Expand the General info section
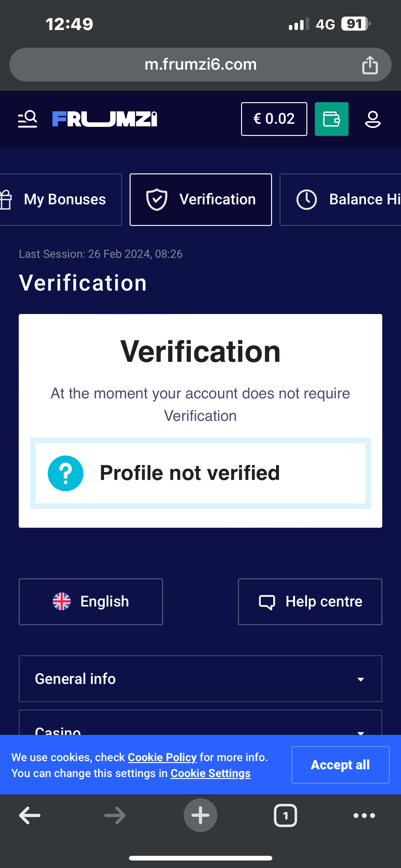The height and width of the screenshot is (868, 401). click(200, 679)
